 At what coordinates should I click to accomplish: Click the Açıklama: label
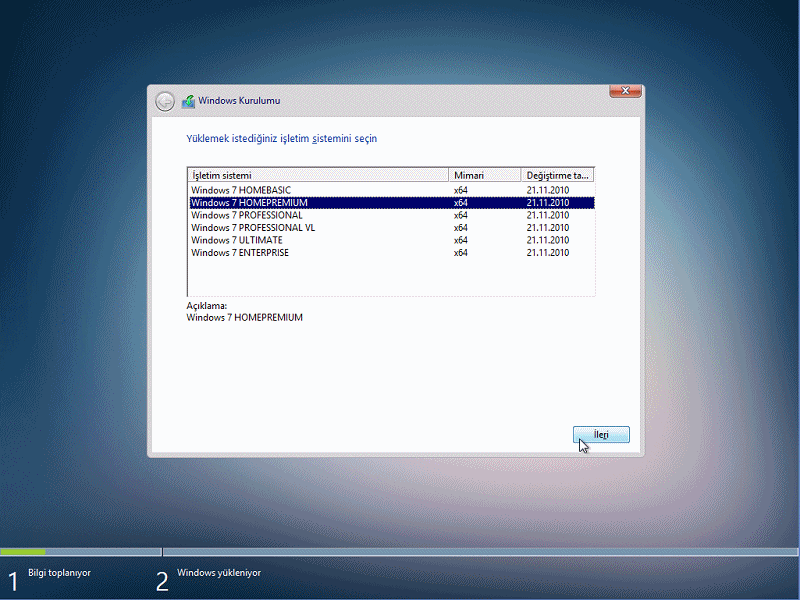pyautogui.click(x=207, y=306)
